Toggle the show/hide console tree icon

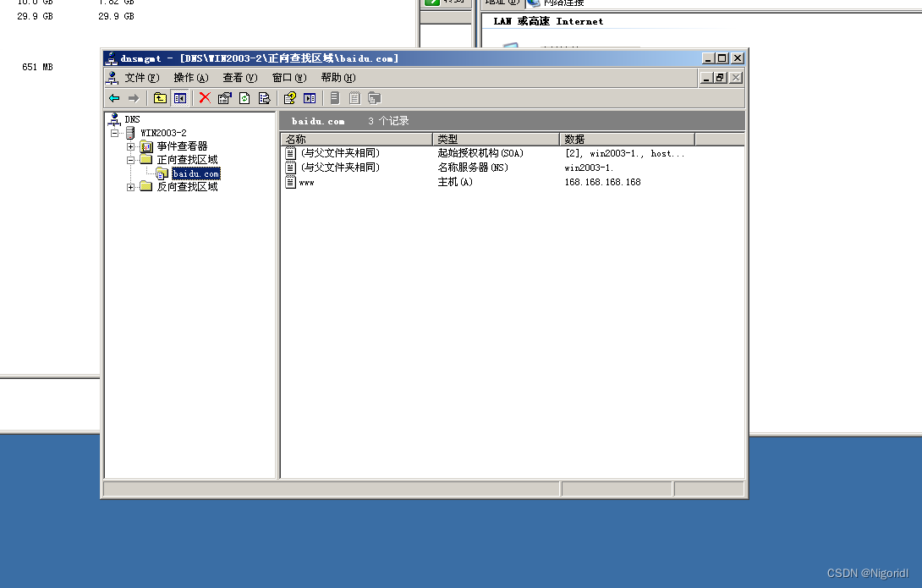click(x=180, y=98)
